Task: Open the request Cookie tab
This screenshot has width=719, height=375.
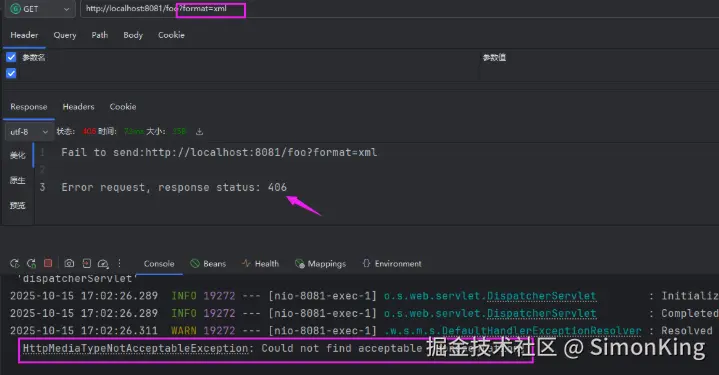Action: [171, 35]
